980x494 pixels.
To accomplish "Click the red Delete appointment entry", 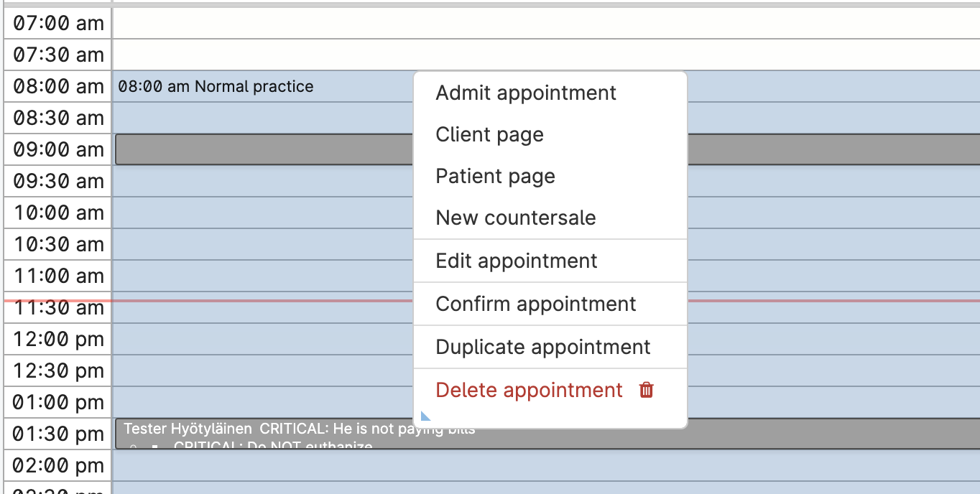I will pyautogui.click(x=529, y=391).
